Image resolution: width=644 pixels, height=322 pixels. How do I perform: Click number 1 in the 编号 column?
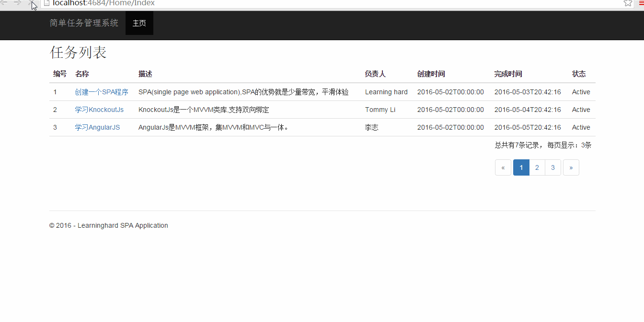[55, 92]
